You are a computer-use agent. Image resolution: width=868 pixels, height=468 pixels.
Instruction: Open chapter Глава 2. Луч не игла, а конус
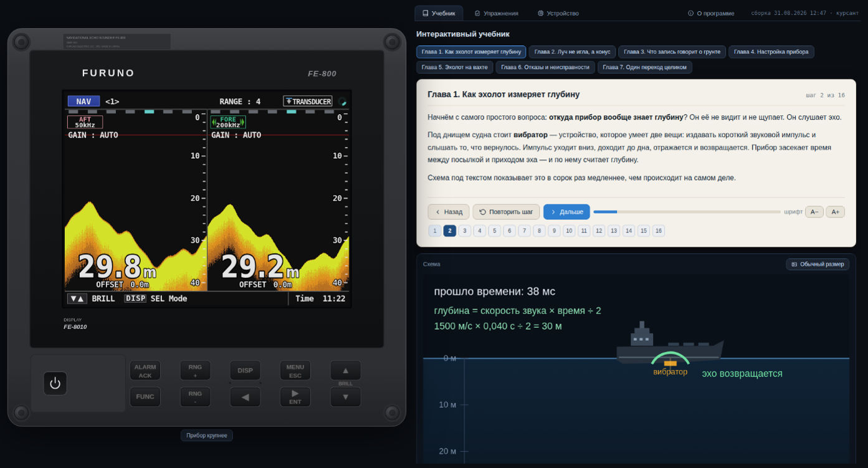[x=572, y=52]
